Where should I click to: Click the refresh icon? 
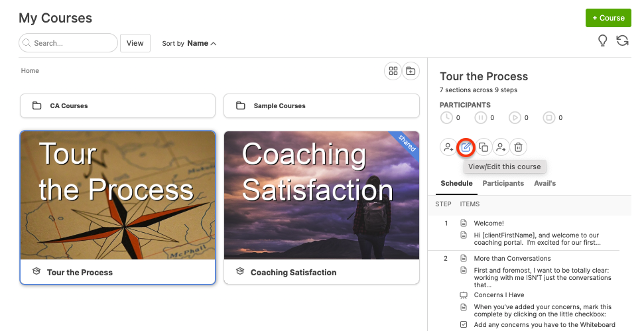[622, 41]
